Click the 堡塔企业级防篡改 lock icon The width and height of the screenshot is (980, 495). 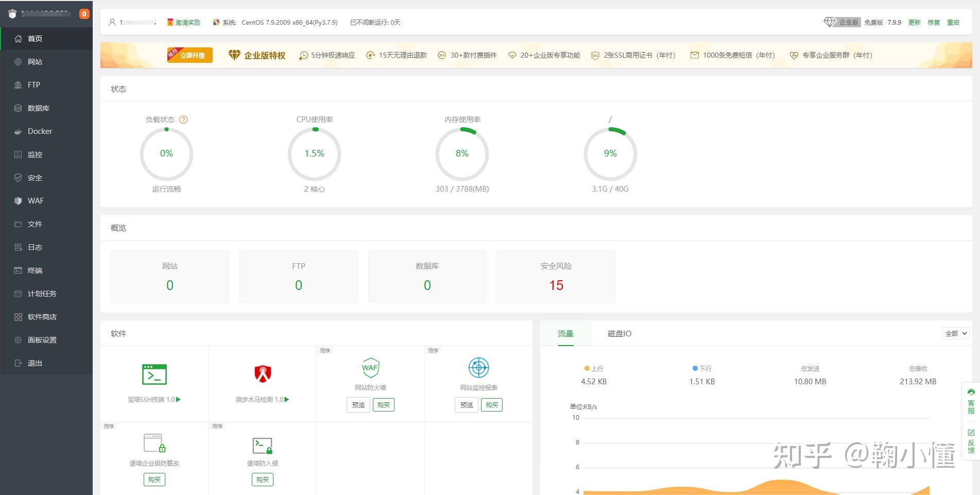pyautogui.click(x=154, y=443)
